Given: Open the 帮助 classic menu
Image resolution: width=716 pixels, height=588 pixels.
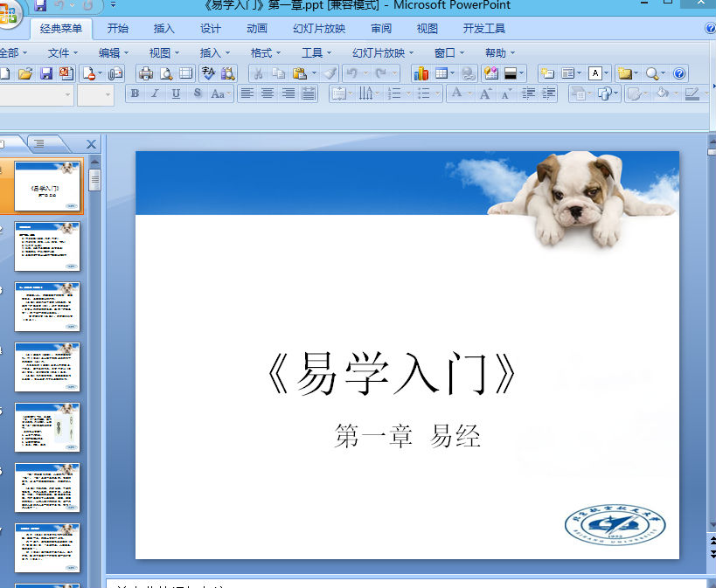Looking at the screenshot, I should pos(500,53).
